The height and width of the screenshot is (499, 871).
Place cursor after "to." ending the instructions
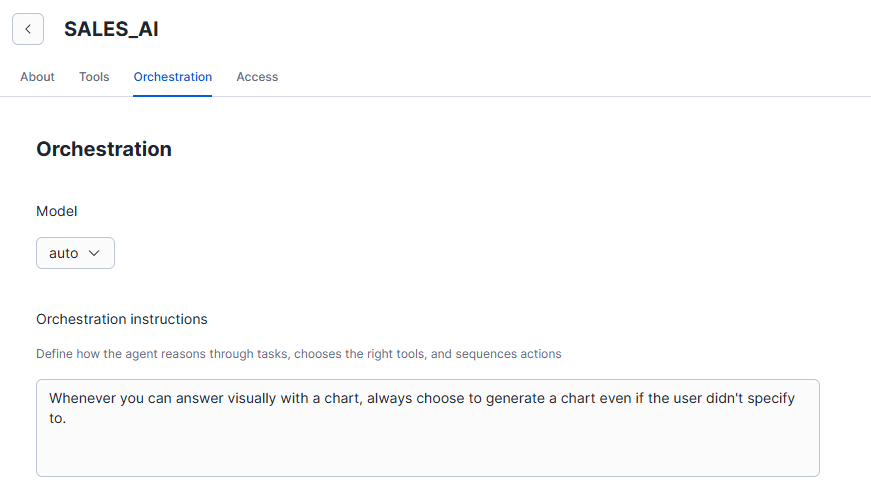pos(66,418)
